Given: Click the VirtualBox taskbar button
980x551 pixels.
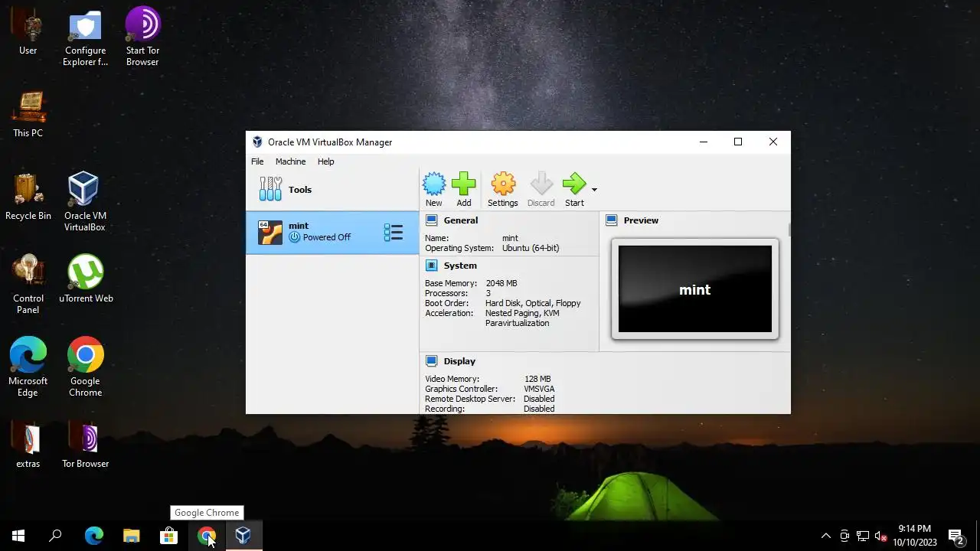Looking at the screenshot, I should [x=243, y=536].
